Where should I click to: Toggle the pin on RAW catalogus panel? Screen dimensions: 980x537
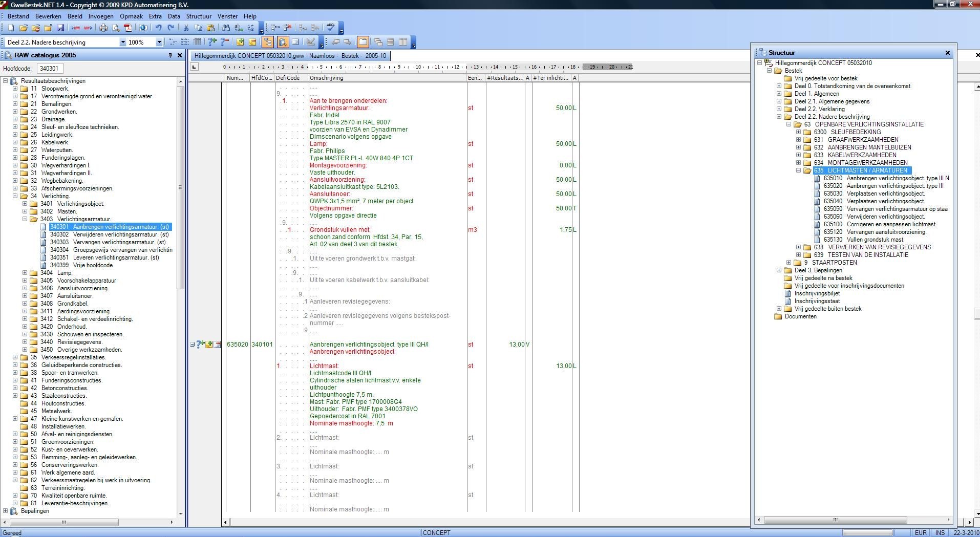[170, 55]
